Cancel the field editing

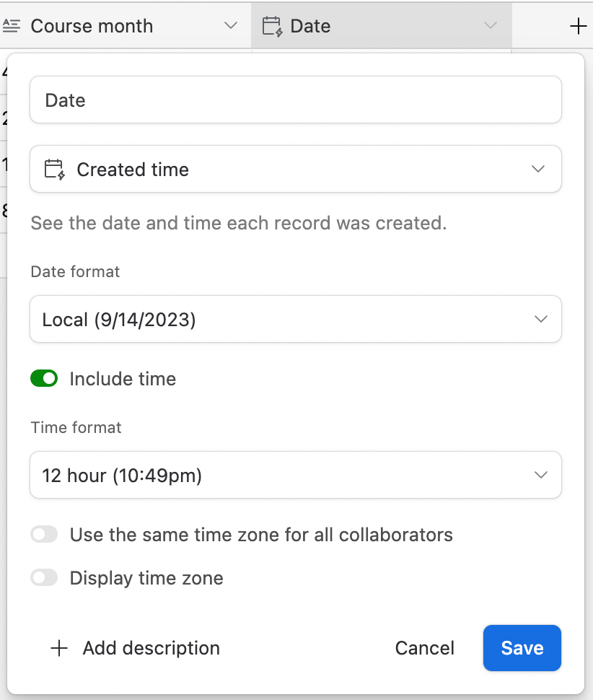click(424, 648)
